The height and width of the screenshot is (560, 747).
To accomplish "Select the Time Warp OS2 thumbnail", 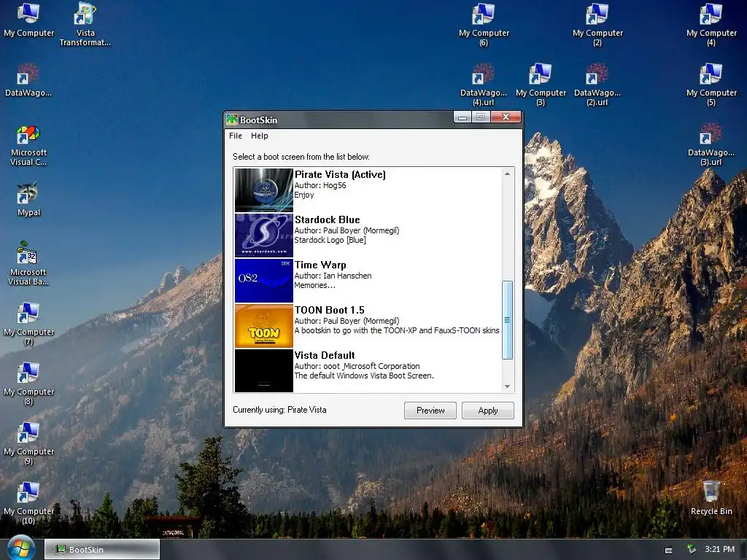I will 264,281.
